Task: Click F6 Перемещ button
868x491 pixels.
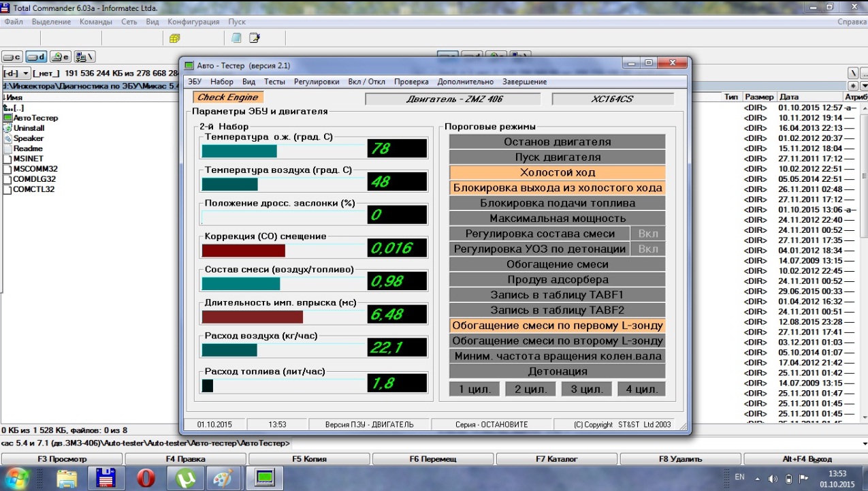Action: pyautogui.click(x=433, y=459)
